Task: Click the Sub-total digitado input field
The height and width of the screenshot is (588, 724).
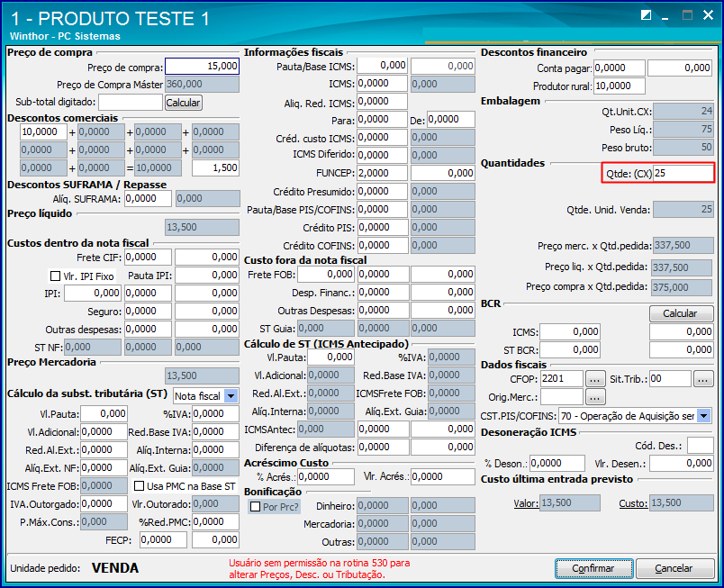Action: point(131,103)
